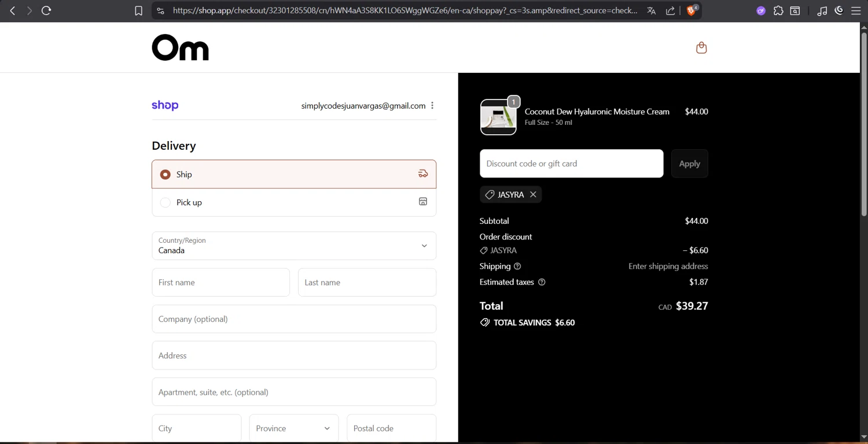The height and width of the screenshot is (444, 868).
Task: Focus the Last name field
Action: click(367, 282)
